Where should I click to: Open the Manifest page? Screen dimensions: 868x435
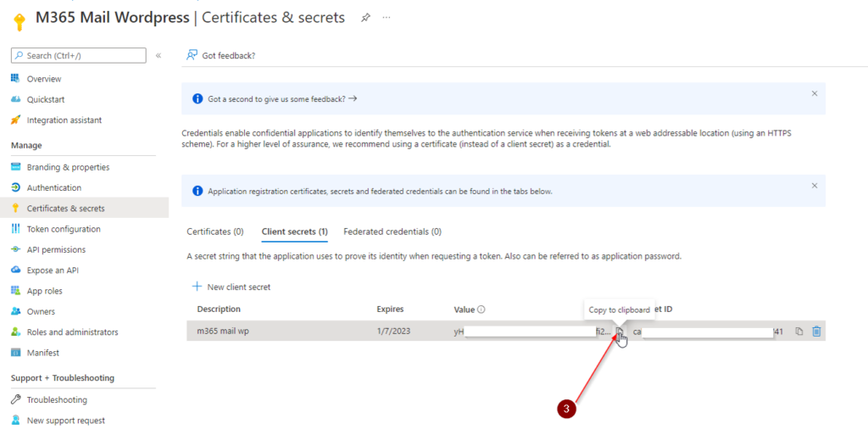tap(42, 353)
